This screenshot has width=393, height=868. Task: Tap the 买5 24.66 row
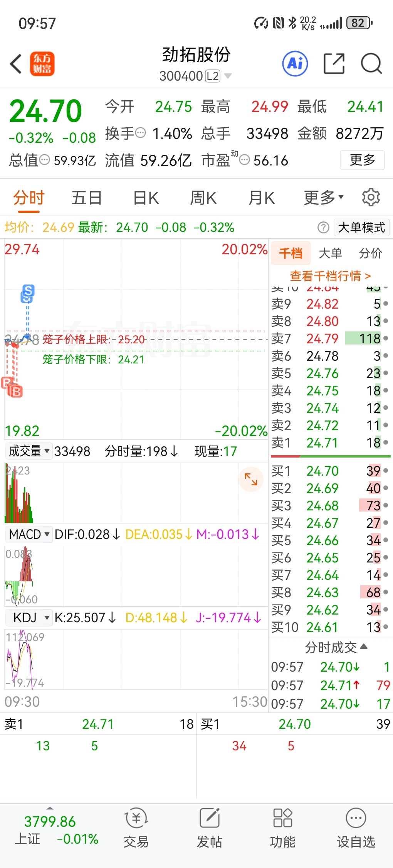coord(330,540)
